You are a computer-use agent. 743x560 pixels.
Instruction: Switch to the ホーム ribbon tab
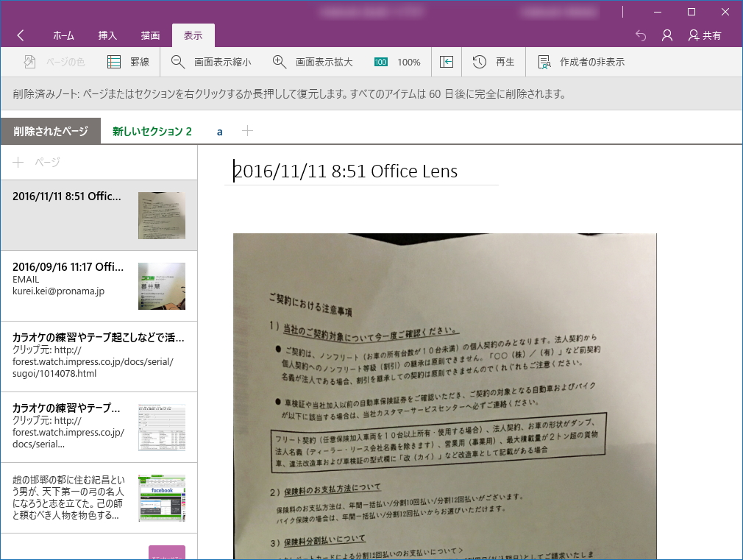pos(63,35)
